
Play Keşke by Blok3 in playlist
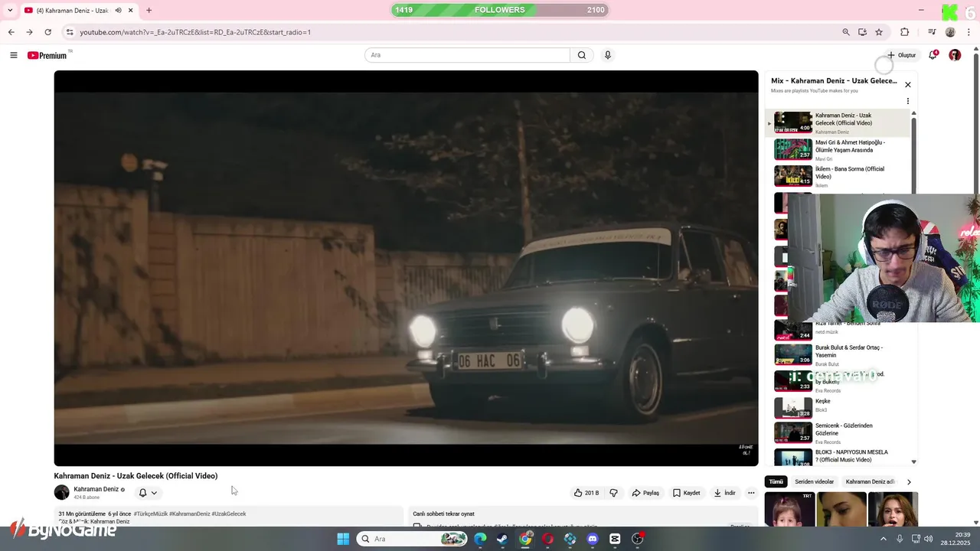[x=838, y=407]
